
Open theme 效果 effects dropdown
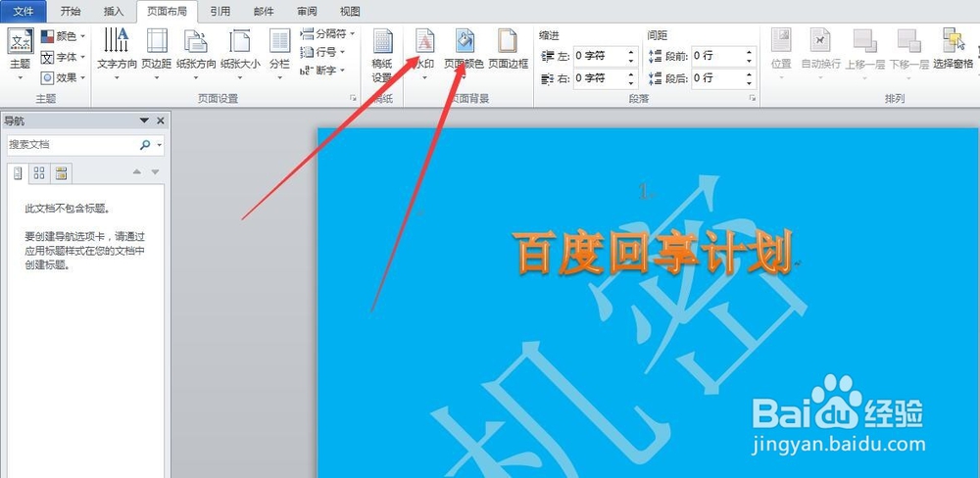click(63, 77)
